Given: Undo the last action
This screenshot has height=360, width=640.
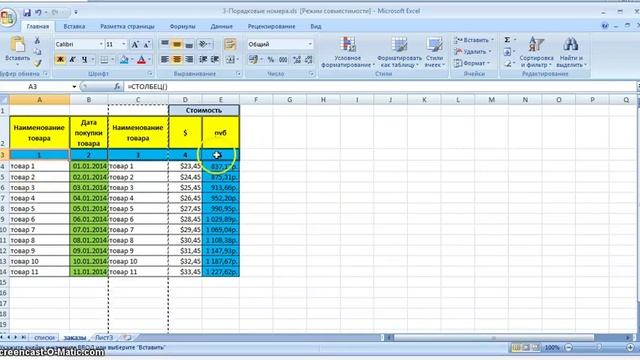Looking at the screenshot, I should coord(38,13).
